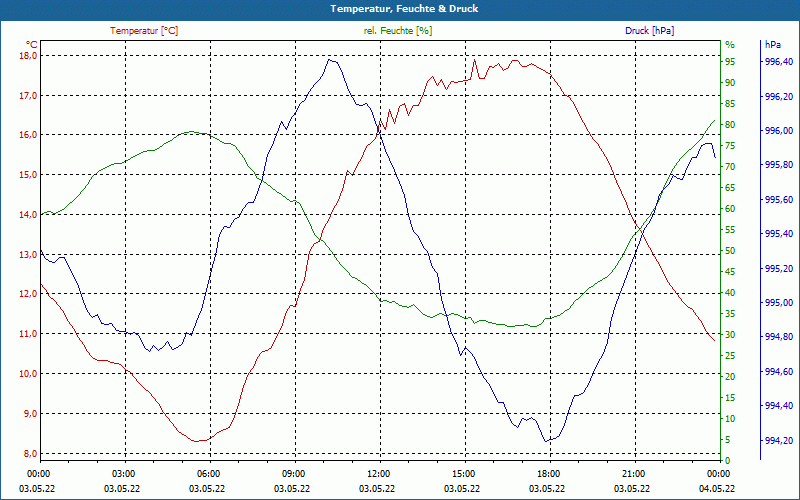800x500 pixels.
Task: Click the '18:00' time axis label
Action: point(547,473)
